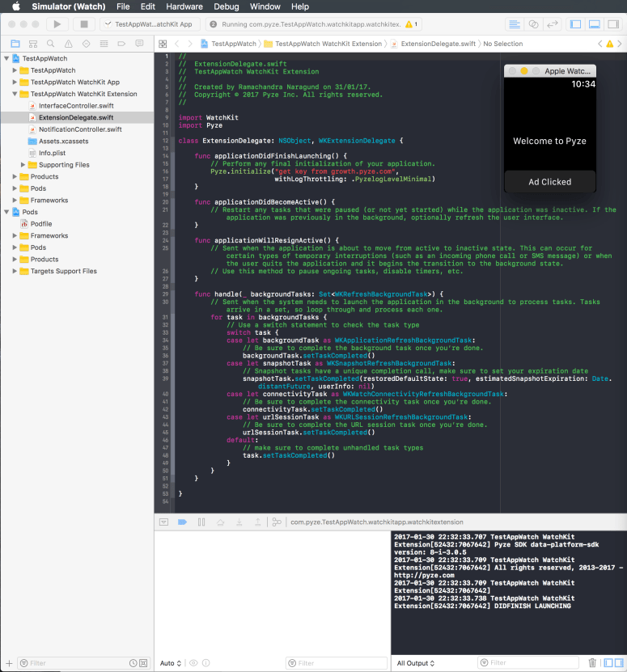The height and width of the screenshot is (672, 627).
Task: Open the Find navigator search icon
Action: (x=51, y=43)
